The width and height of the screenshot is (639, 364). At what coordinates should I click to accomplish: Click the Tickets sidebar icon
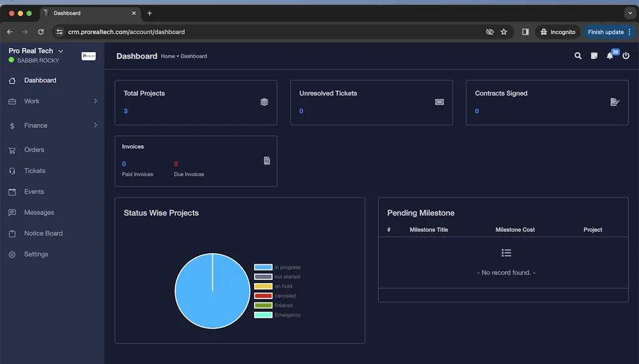13,170
